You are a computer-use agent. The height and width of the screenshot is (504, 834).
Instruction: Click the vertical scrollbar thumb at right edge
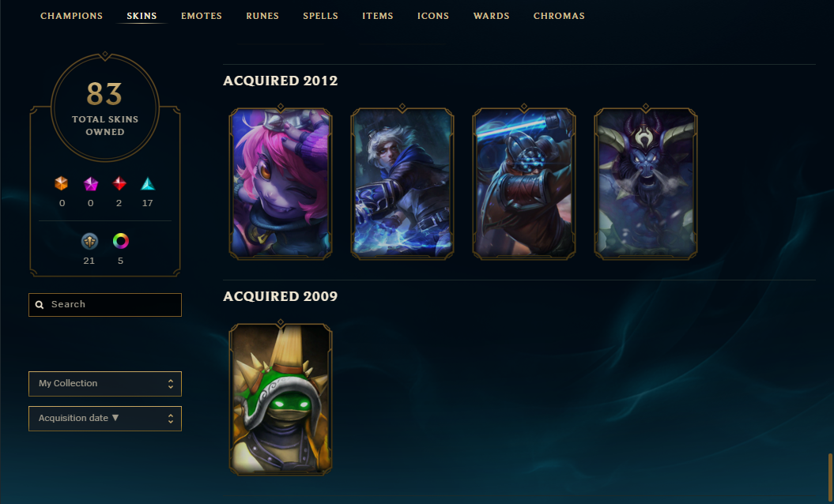[x=830, y=477]
